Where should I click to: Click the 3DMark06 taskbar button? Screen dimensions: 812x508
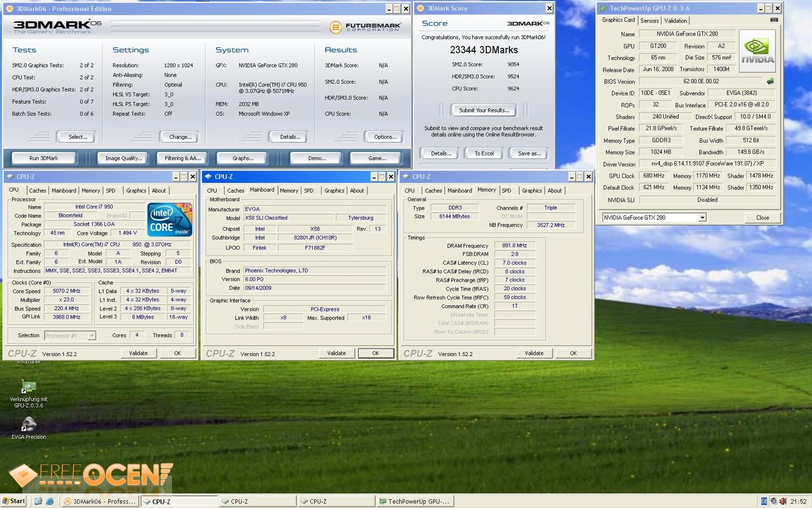click(x=100, y=501)
